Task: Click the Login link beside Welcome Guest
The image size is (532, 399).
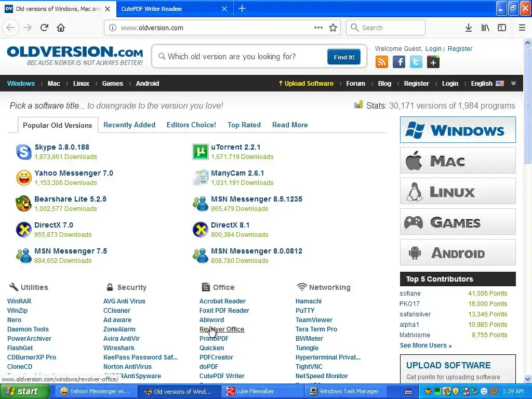Action: click(x=433, y=48)
